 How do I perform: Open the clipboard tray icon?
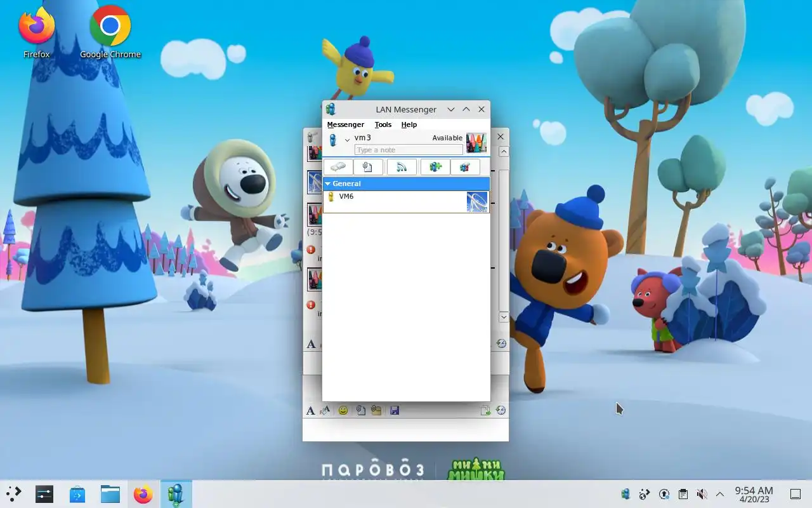click(x=683, y=494)
